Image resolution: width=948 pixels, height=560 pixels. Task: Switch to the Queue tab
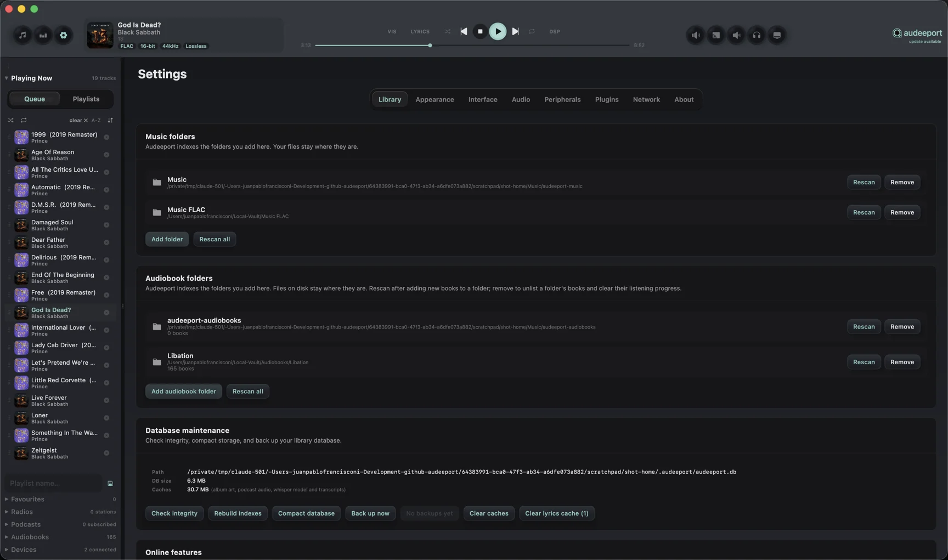[x=35, y=99]
